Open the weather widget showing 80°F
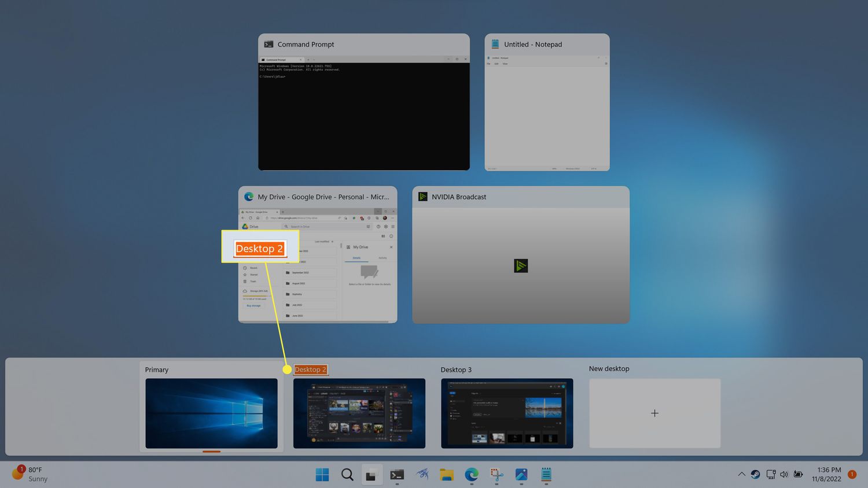The image size is (868, 488). point(30,474)
